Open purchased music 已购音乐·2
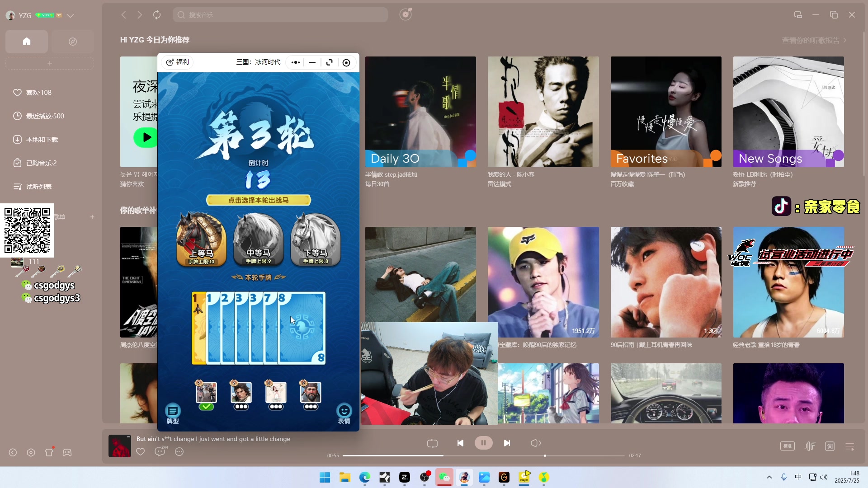The image size is (868, 488). (x=35, y=163)
